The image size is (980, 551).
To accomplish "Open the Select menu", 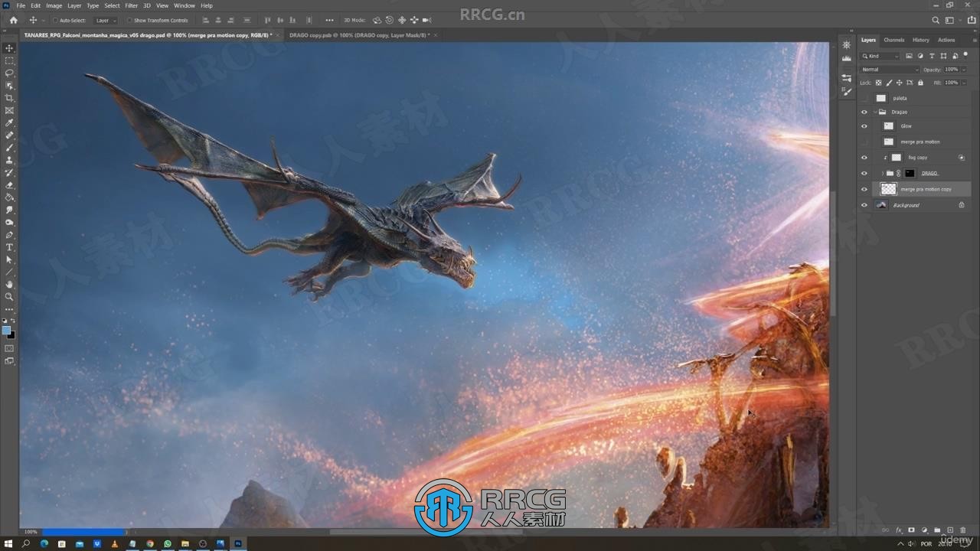I will click(112, 5).
